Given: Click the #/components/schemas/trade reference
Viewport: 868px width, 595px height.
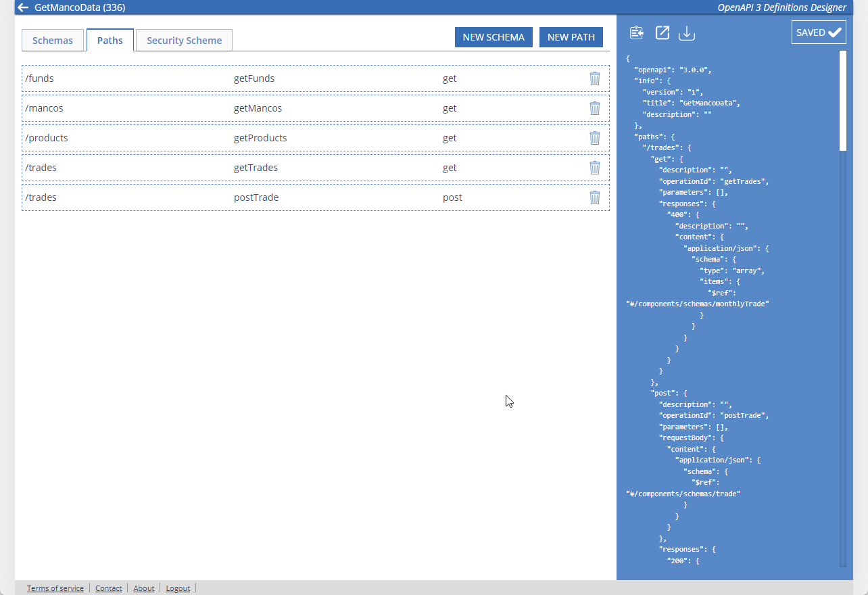Looking at the screenshot, I should pyautogui.click(x=683, y=494).
